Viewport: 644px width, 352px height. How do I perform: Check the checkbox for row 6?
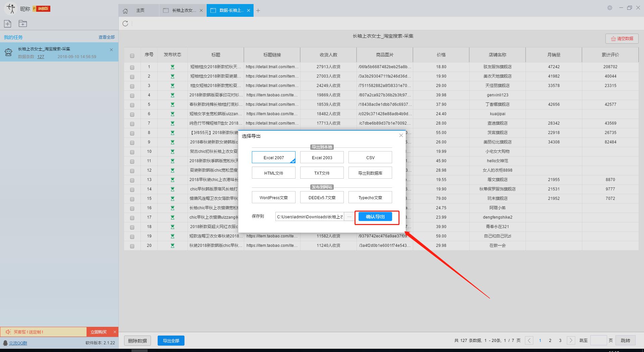(x=132, y=115)
